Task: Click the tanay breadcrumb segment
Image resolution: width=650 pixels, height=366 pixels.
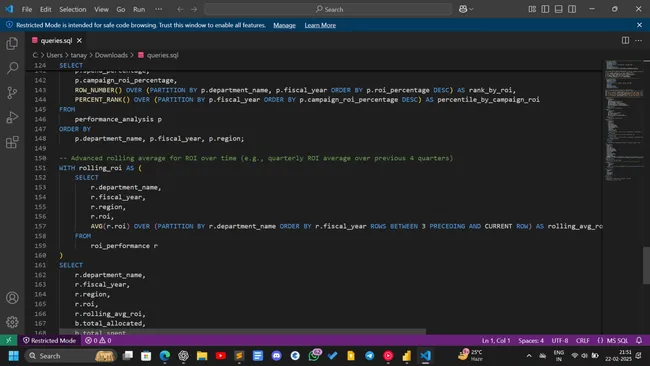Action: coord(78,55)
